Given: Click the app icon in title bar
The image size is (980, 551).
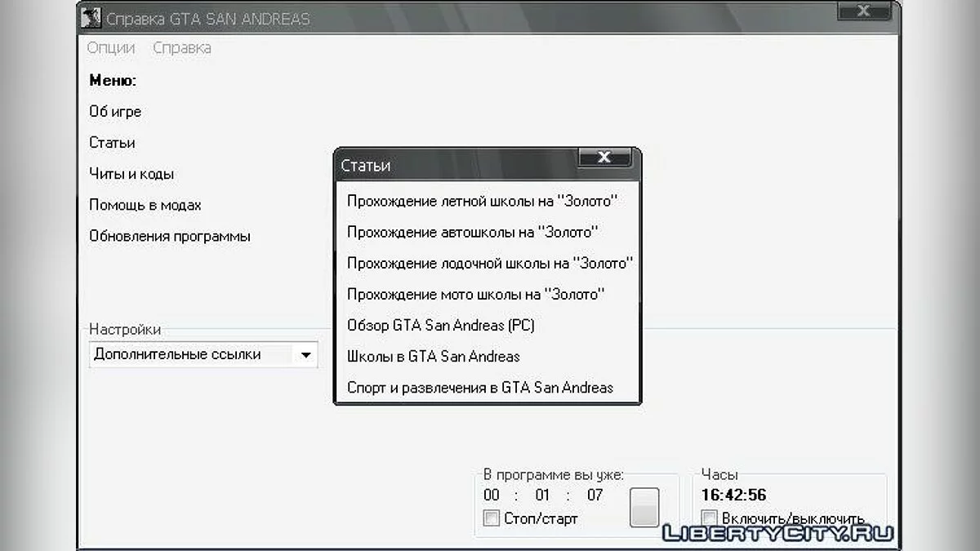Looking at the screenshot, I should [93, 18].
